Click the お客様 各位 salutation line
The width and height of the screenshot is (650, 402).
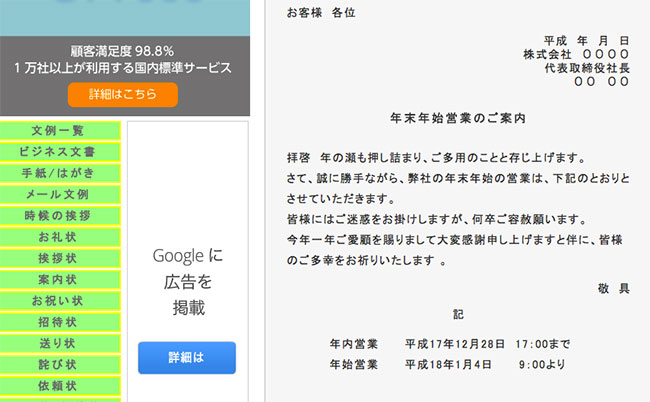tap(320, 13)
